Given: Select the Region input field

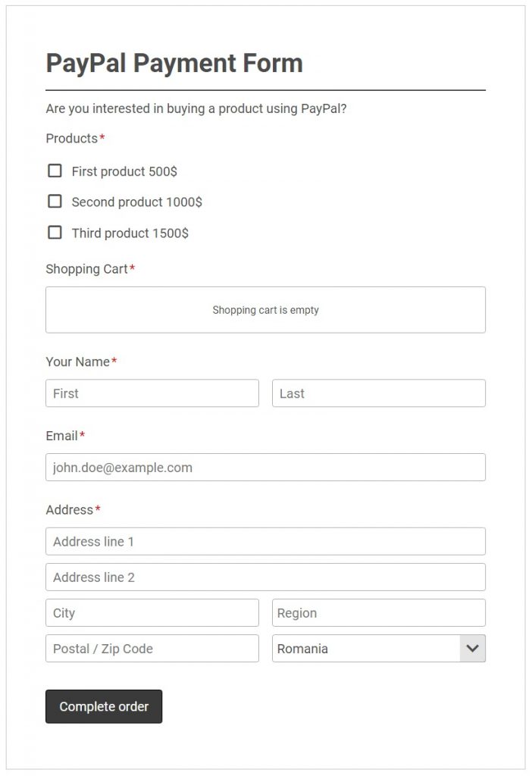Looking at the screenshot, I should (x=379, y=613).
